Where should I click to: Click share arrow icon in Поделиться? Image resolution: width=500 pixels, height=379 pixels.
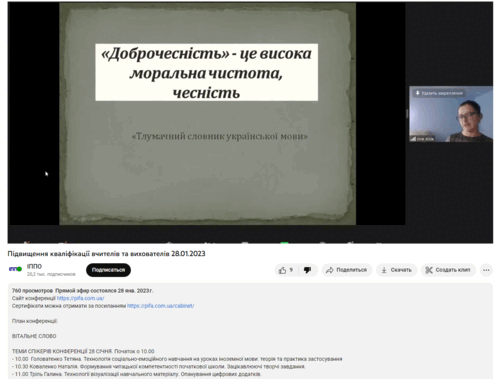[x=330, y=270]
